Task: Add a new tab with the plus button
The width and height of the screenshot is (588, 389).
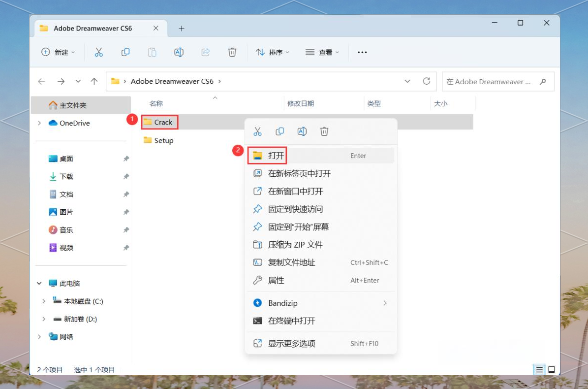Action: [x=182, y=29]
